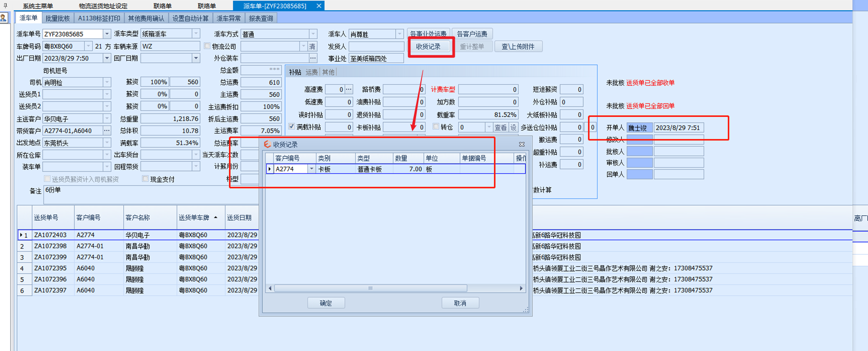
Task: Open the ellipsis button next to 带货客户
Action: (x=107, y=131)
